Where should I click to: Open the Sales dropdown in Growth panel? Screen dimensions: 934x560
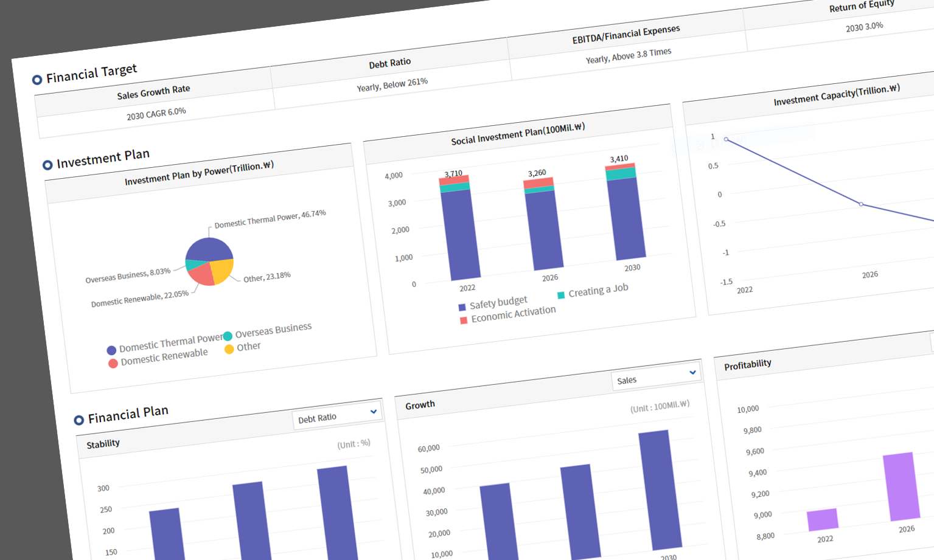pos(656,376)
